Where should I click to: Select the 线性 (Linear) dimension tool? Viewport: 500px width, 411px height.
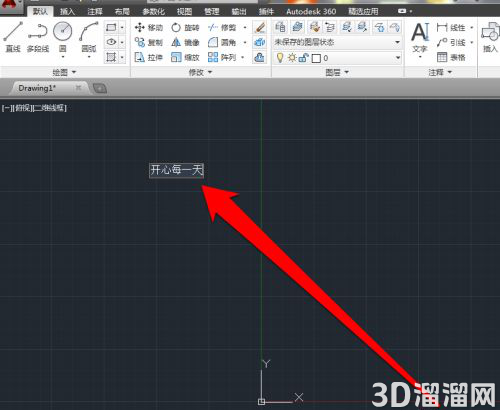[451, 27]
